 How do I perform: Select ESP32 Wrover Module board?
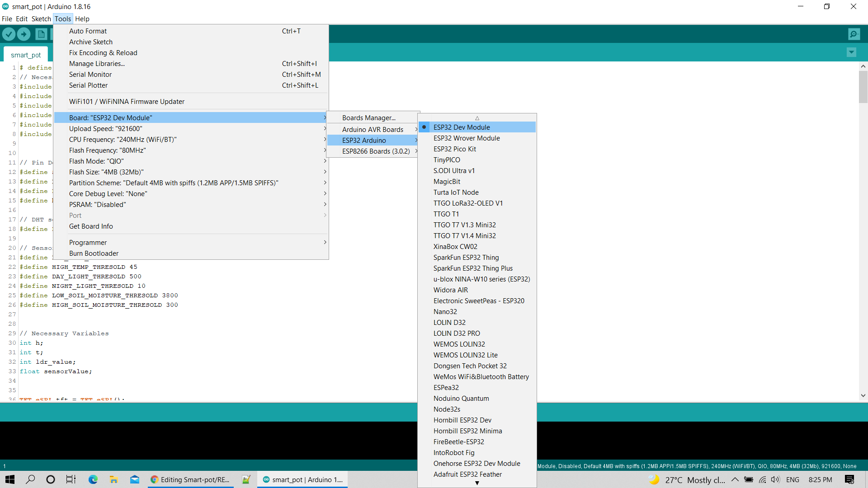click(467, 138)
